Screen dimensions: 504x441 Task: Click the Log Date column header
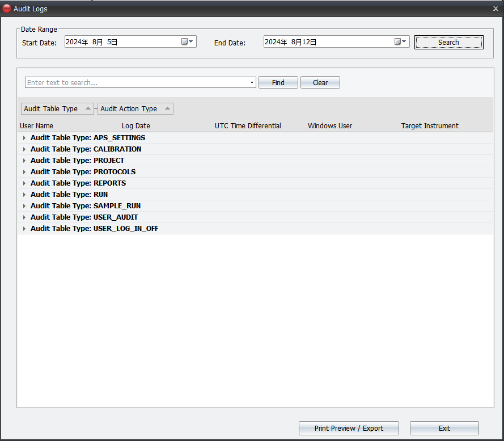pyautogui.click(x=135, y=126)
